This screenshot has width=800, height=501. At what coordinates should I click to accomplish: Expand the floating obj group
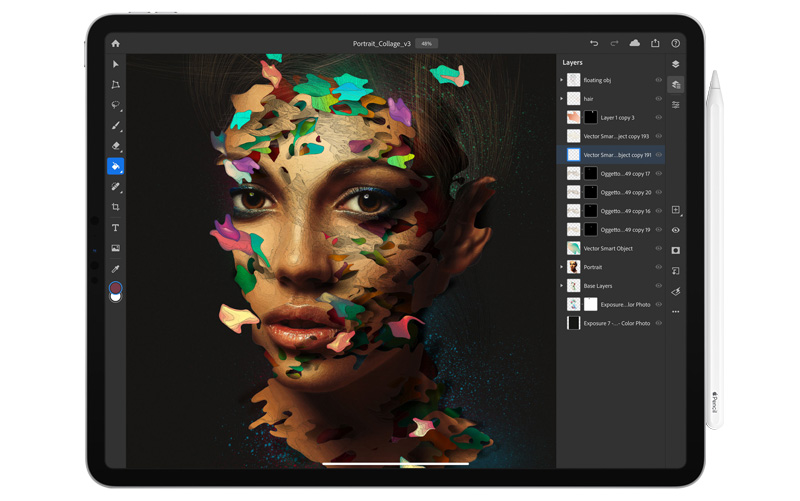(562, 80)
